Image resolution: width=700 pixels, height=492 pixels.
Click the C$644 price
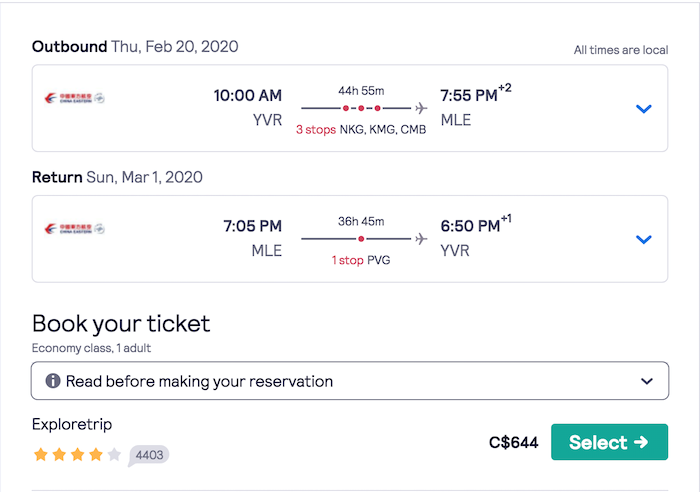tap(513, 442)
